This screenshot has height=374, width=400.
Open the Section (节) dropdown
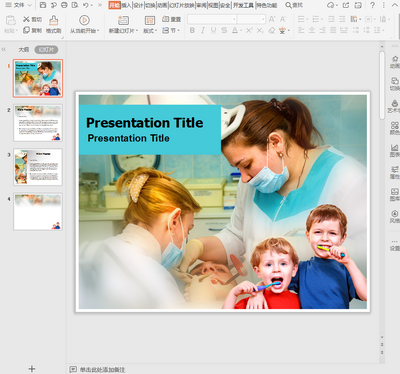[x=171, y=30]
